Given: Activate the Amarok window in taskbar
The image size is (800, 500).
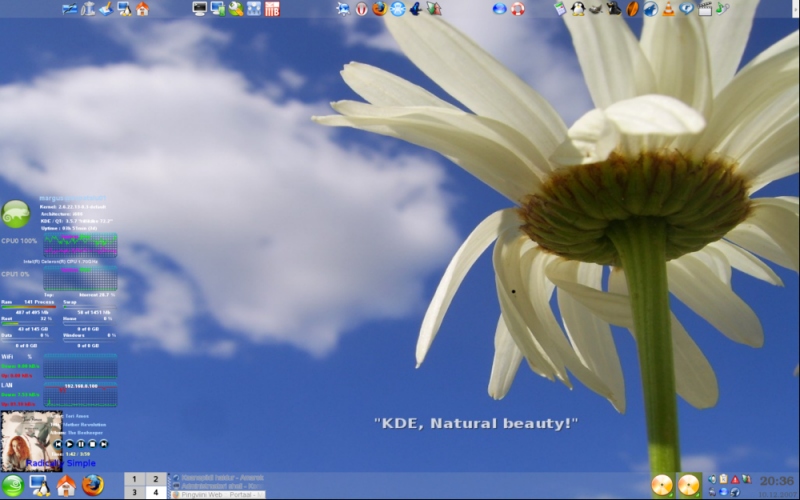Looking at the screenshot, I should pos(218,478).
